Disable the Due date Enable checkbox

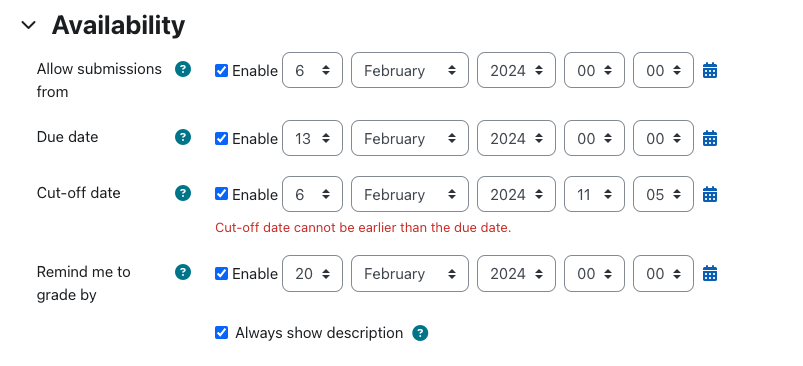coord(221,139)
